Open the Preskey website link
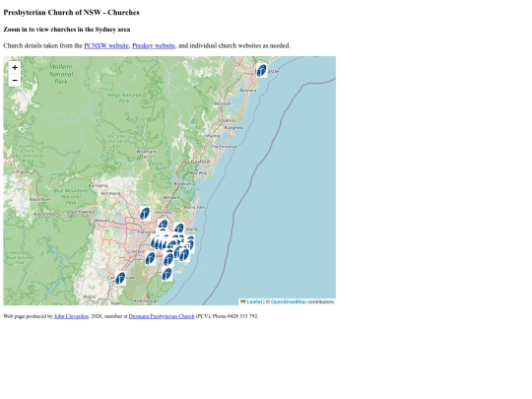The image size is (532, 399). point(154,45)
